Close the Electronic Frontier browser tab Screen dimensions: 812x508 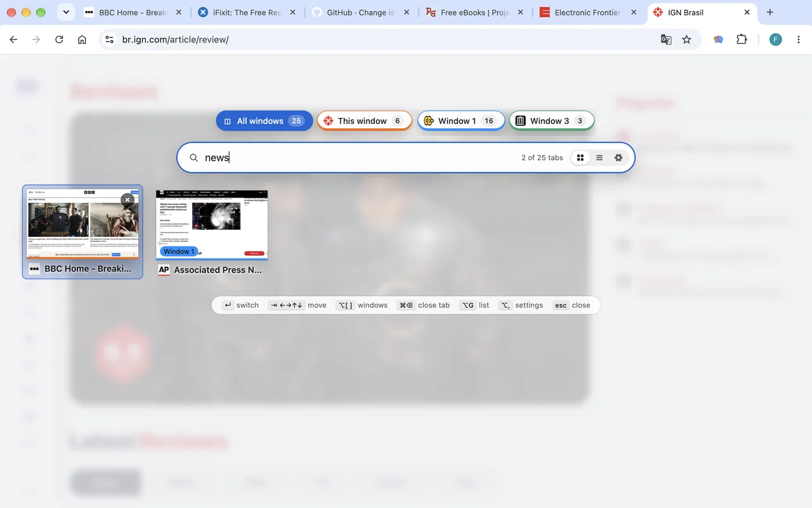(x=635, y=12)
